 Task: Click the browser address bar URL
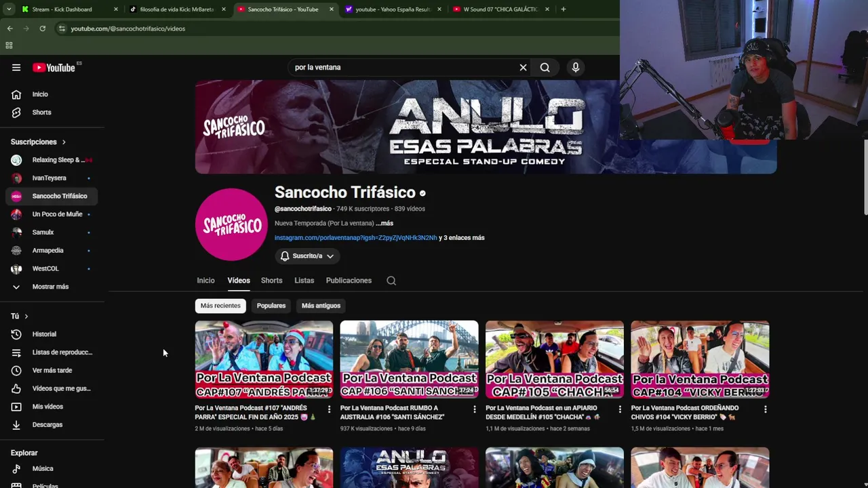pos(128,28)
